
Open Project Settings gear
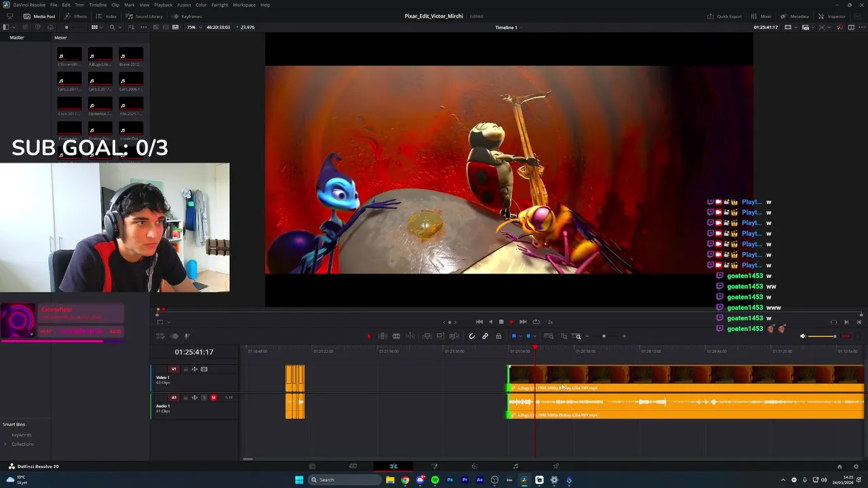856,466
